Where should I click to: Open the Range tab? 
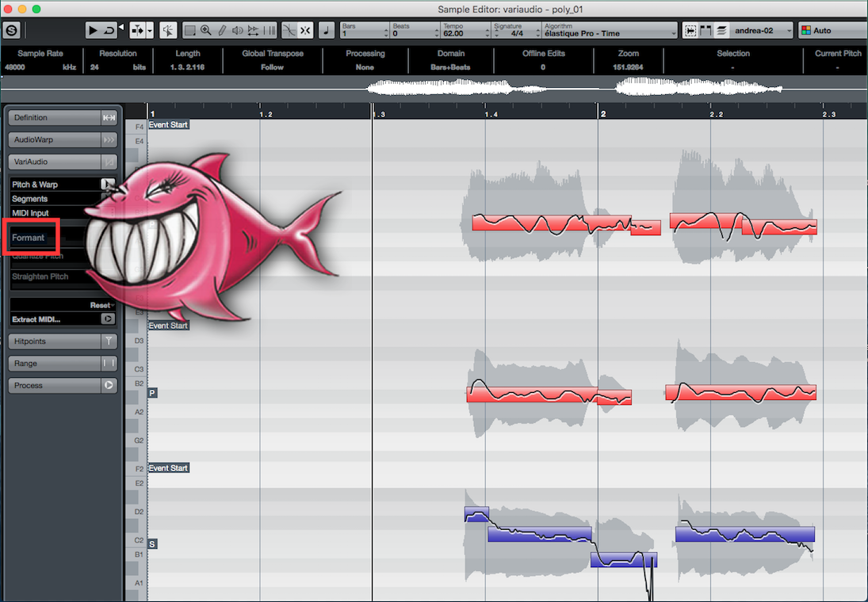pos(54,364)
